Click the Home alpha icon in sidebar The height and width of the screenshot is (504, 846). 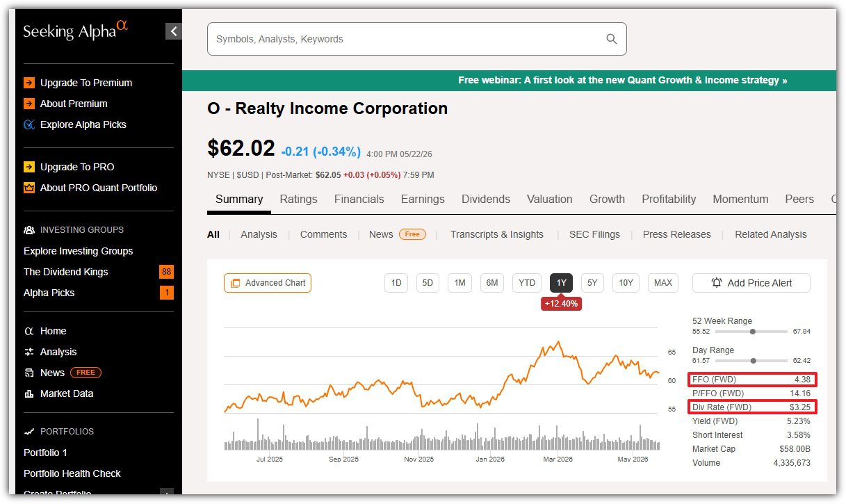(29, 331)
